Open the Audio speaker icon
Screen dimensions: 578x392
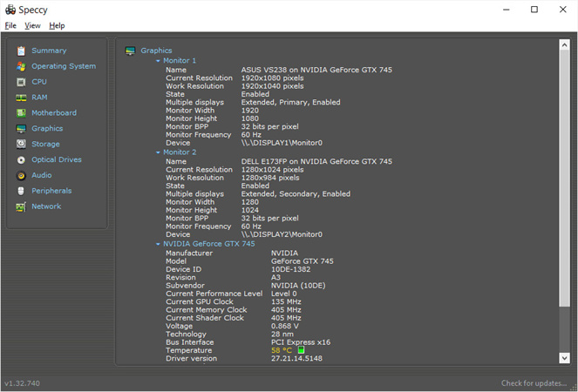pos(21,176)
